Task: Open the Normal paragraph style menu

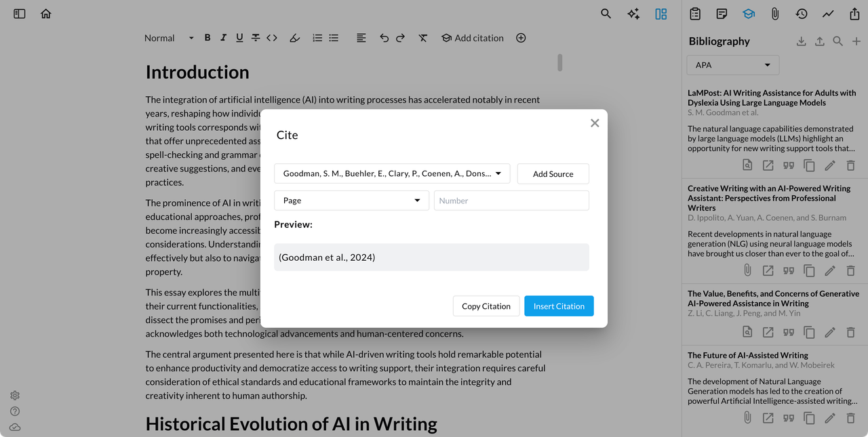Action: 168,38
